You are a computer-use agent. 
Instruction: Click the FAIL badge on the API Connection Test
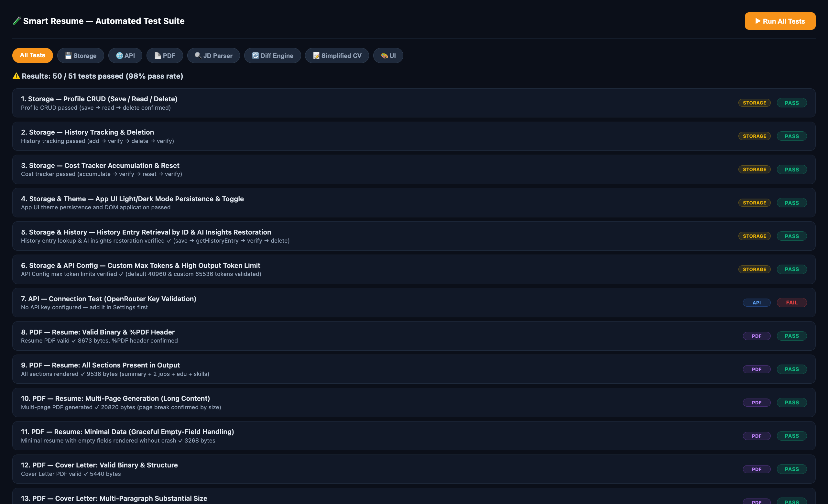(792, 302)
